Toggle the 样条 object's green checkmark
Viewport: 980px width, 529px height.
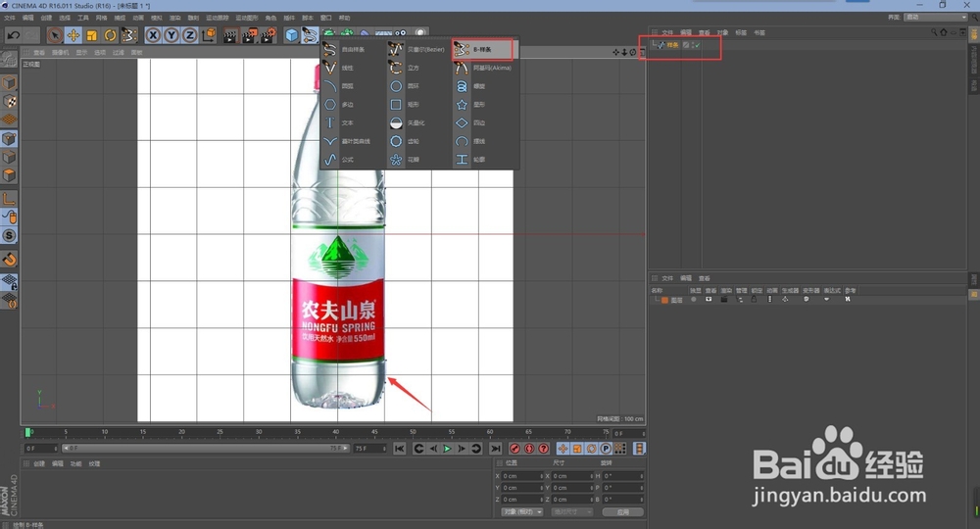coord(696,45)
